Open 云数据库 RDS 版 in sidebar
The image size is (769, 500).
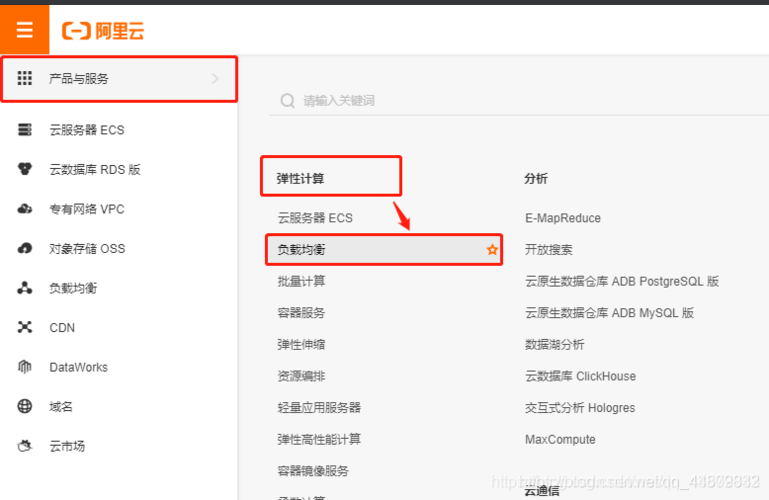[x=95, y=170]
